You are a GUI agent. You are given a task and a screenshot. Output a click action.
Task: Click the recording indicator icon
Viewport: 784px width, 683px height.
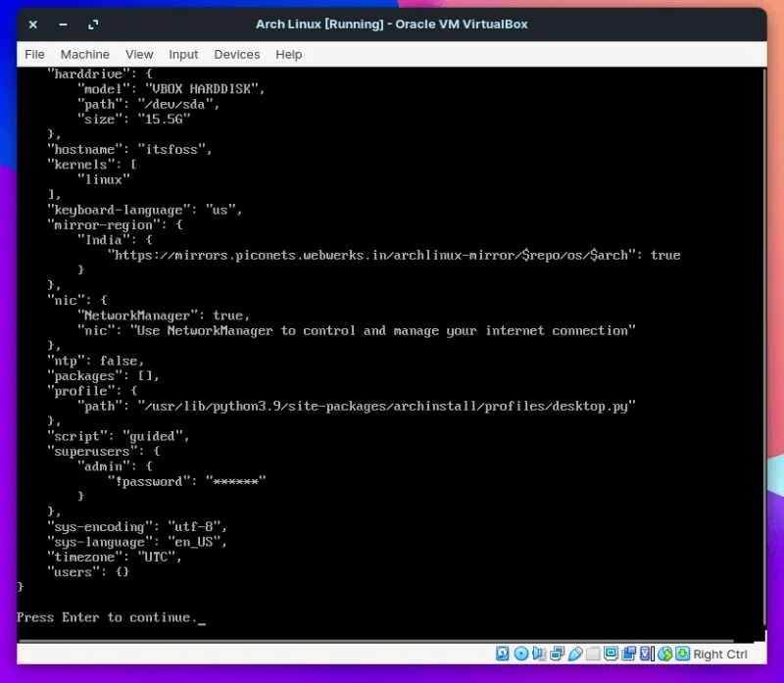tap(629, 654)
